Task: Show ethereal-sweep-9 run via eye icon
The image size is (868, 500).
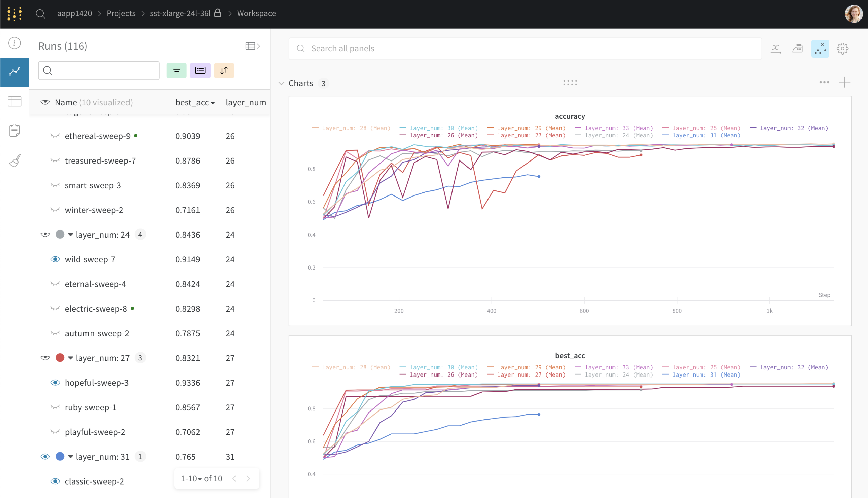Action: (x=55, y=136)
